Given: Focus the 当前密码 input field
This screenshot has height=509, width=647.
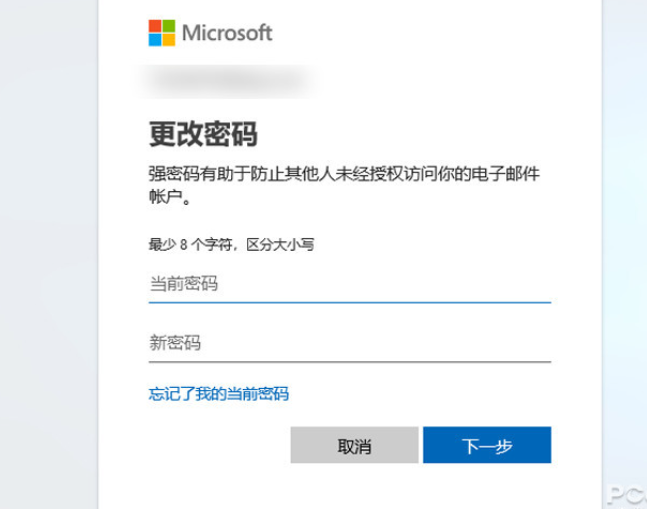Looking at the screenshot, I should click(349, 284).
